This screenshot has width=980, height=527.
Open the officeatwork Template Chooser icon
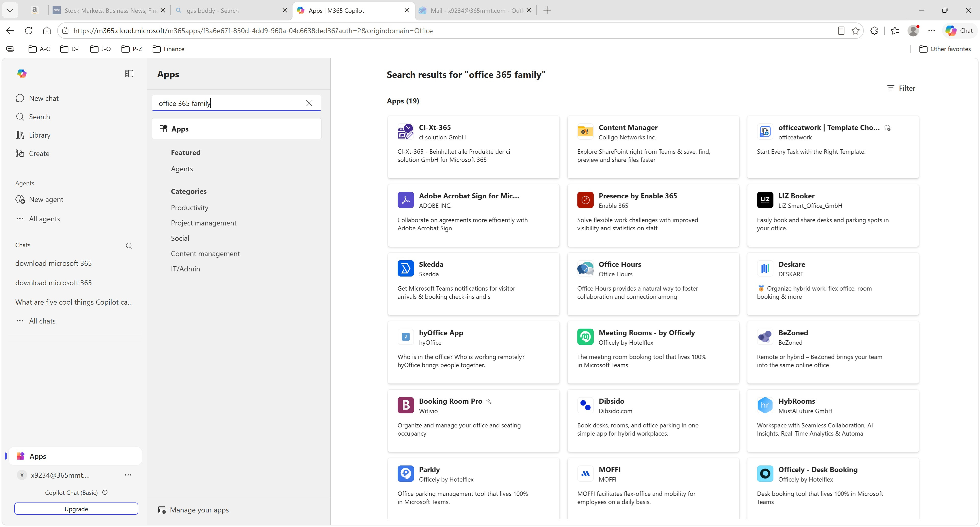click(x=765, y=131)
